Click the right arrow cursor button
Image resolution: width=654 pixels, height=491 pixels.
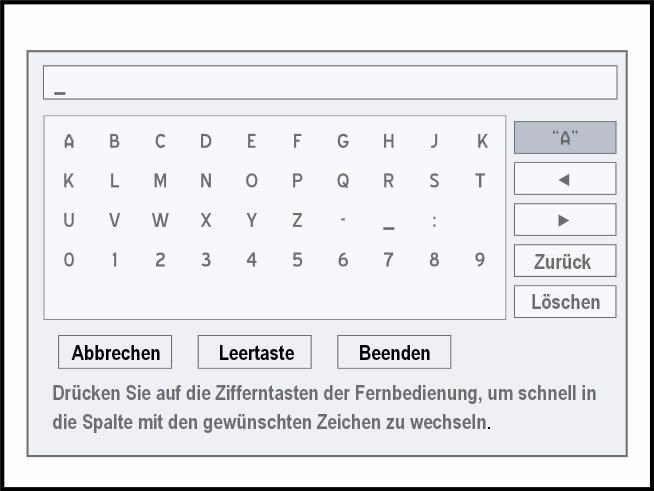tap(565, 220)
